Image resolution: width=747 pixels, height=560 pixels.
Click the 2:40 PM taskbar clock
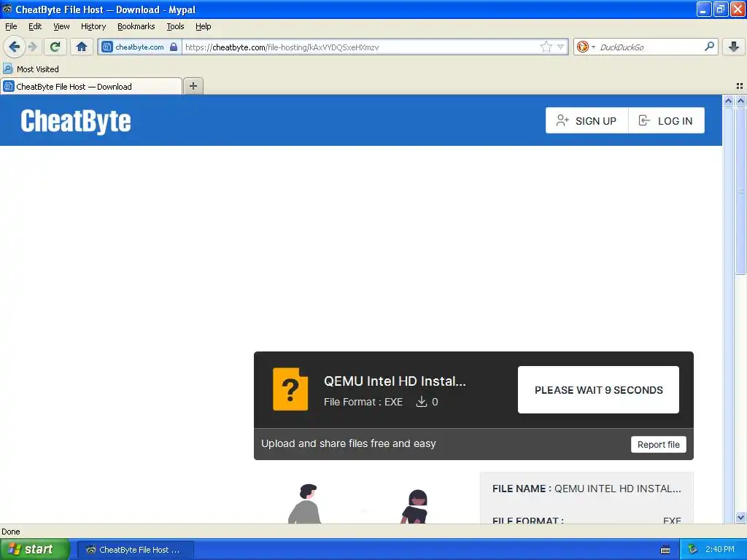pyautogui.click(x=719, y=549)
